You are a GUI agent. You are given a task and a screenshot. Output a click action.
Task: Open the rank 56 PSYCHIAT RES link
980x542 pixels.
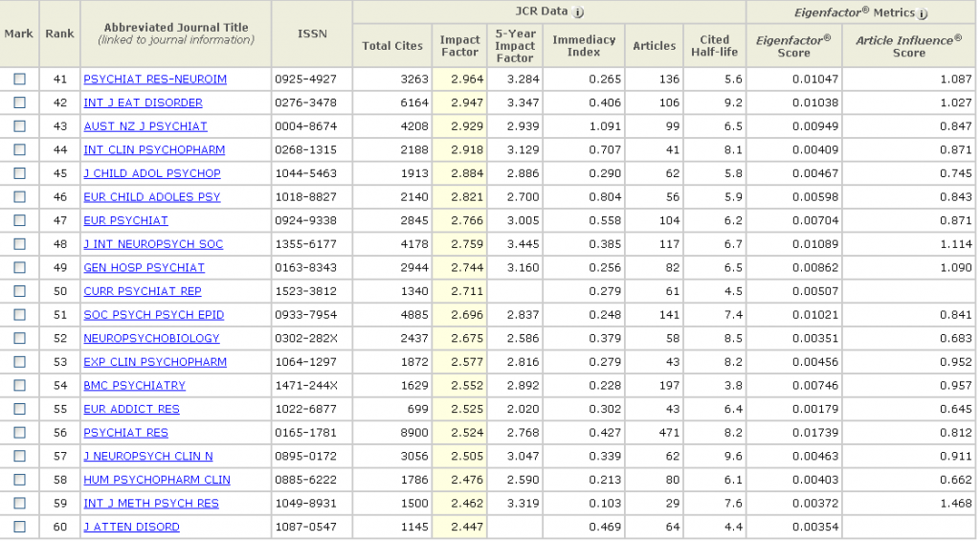point(125,433)
